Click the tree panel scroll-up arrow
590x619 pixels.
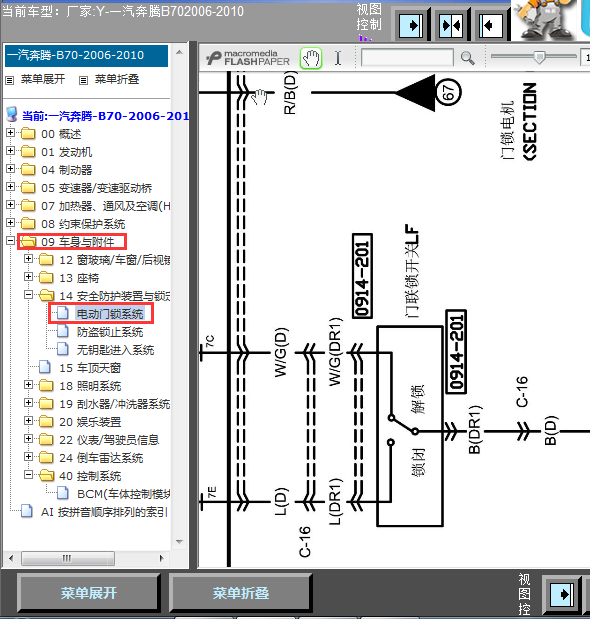click(179, 52)
